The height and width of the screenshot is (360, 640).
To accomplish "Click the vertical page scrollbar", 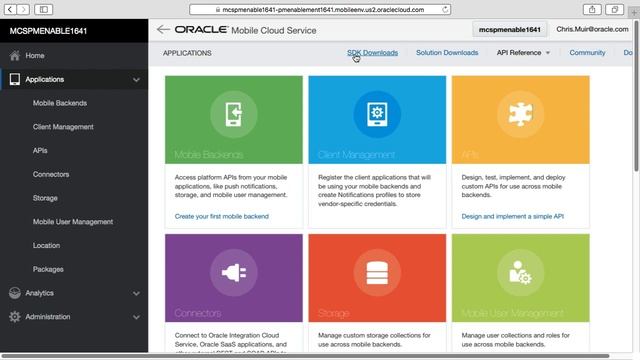I will pyautogui.click(x=636, y=96).
